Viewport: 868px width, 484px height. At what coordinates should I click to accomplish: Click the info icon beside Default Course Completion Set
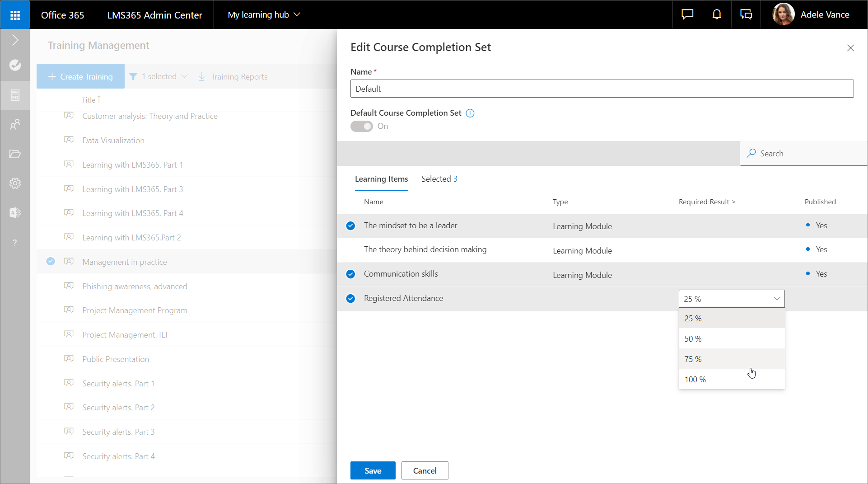pos(470,113)
